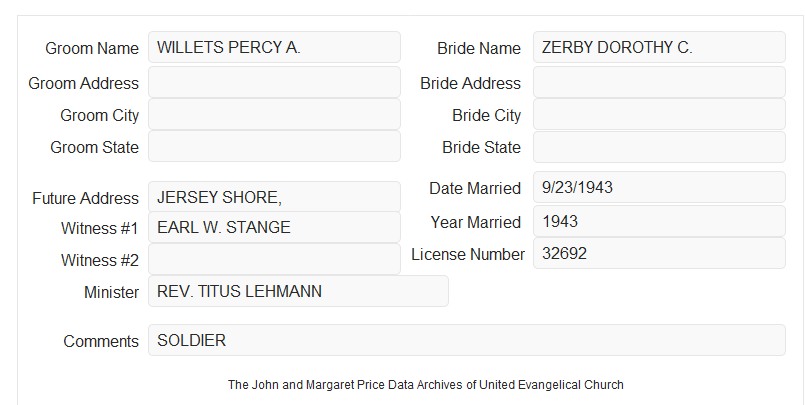Viewport: 805px width, 405px height.
Task: Click the Groom Name field
Action: (274, 47)
